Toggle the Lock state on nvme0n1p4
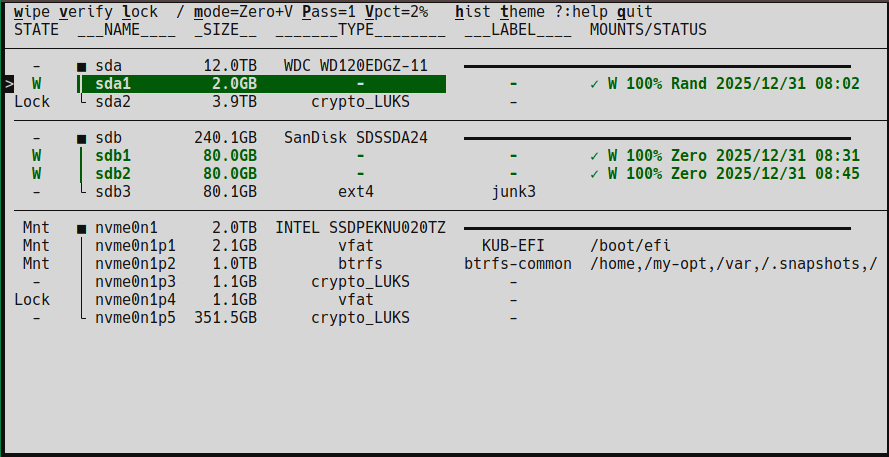 tap(32, 300)
